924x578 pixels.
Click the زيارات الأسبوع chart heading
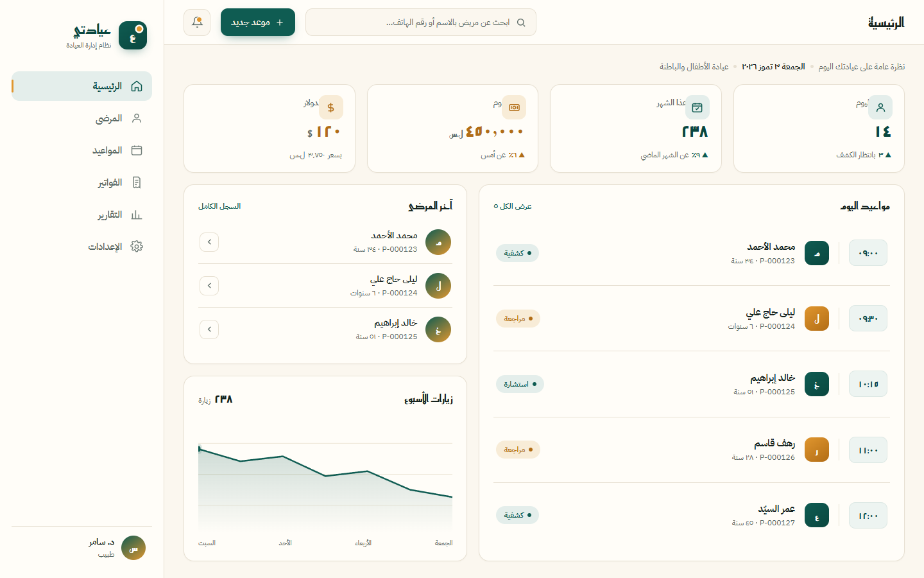tap(429, 399)
